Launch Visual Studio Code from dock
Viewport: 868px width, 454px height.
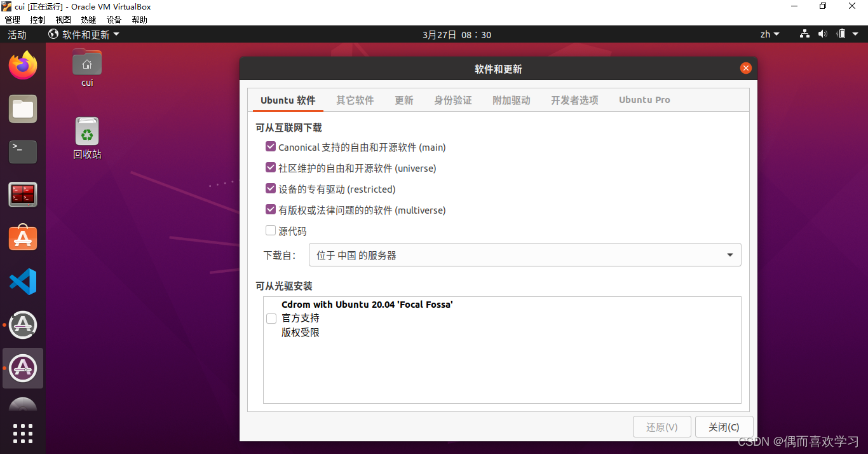pyautogui.click(x=23, y=281)
